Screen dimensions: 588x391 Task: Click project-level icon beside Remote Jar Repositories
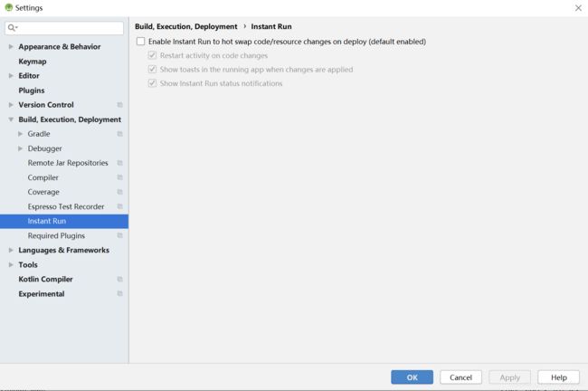click(119, 163)
